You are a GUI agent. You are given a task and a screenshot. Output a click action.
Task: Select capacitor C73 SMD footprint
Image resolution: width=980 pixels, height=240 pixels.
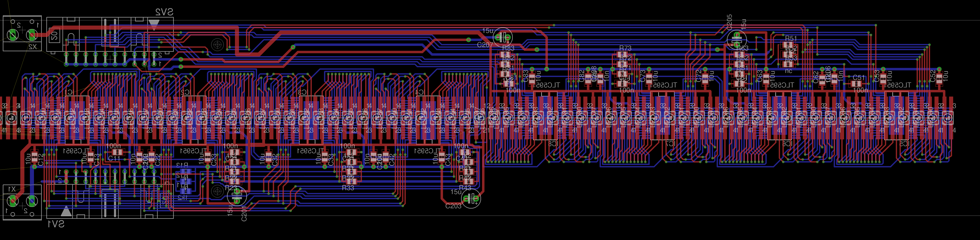(x=649, y=78)
